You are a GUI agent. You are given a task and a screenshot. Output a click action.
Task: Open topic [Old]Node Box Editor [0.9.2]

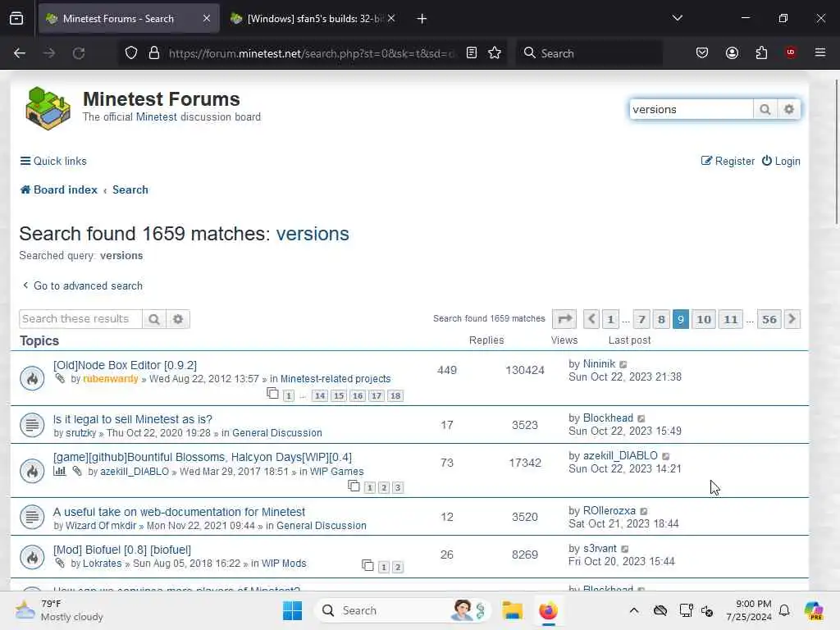coord(125,365)
